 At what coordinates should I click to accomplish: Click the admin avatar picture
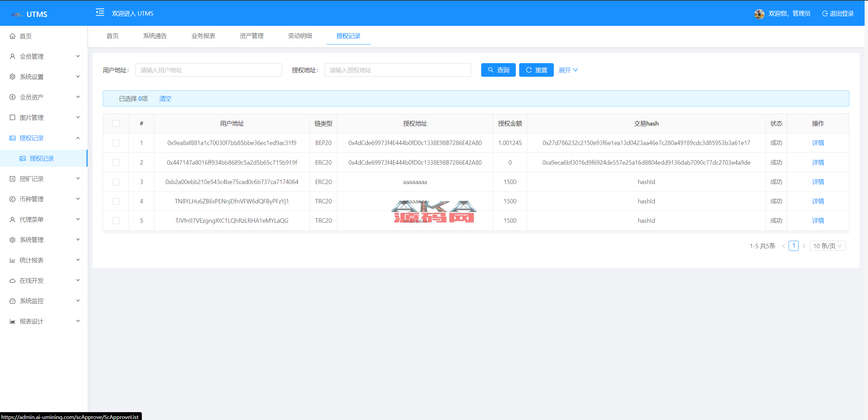click(759, 14)
